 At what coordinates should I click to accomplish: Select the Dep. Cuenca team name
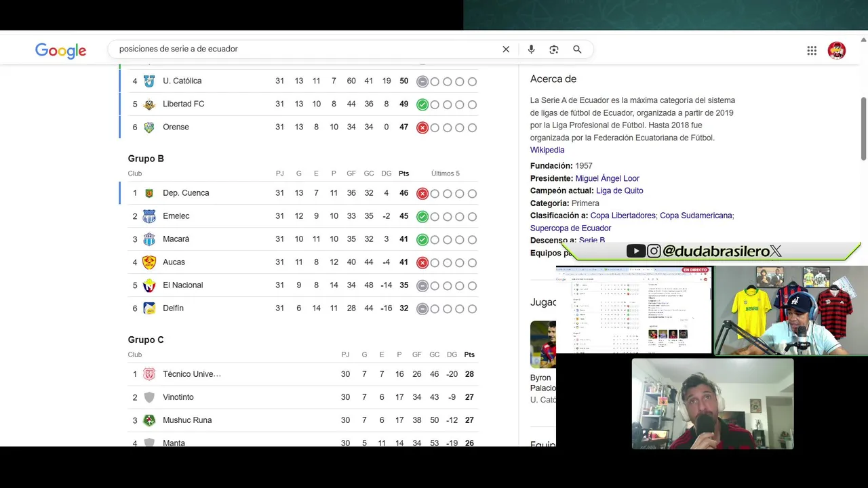186,193
